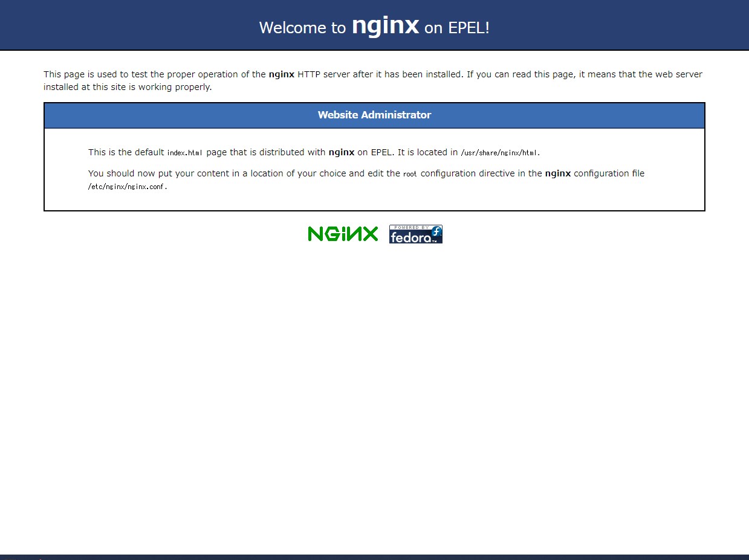Click the "index.html" file name text
749x560 pixels.
185,153
